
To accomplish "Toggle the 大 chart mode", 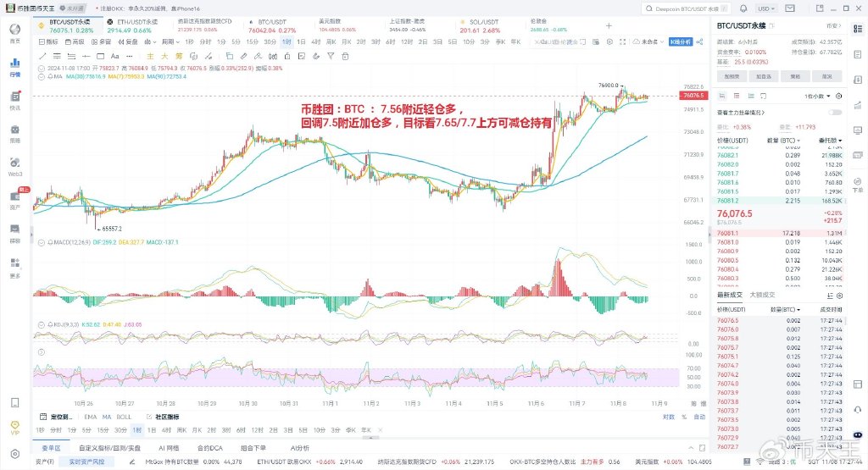I will pos(164,56).
